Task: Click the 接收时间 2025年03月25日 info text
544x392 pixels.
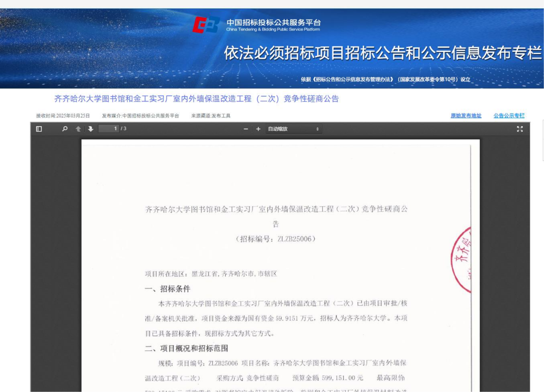Action: (63, 116)
